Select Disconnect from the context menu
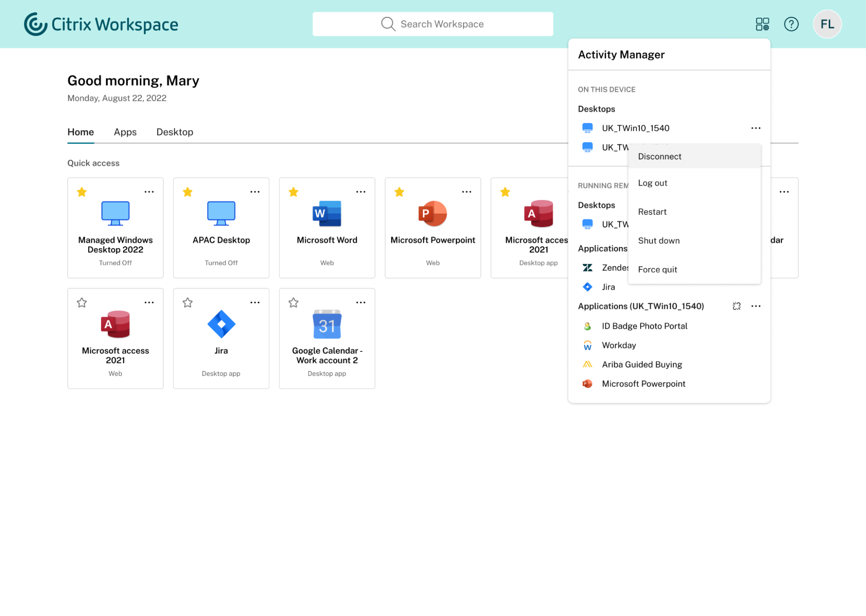866x616 pixels. [659, 156]
